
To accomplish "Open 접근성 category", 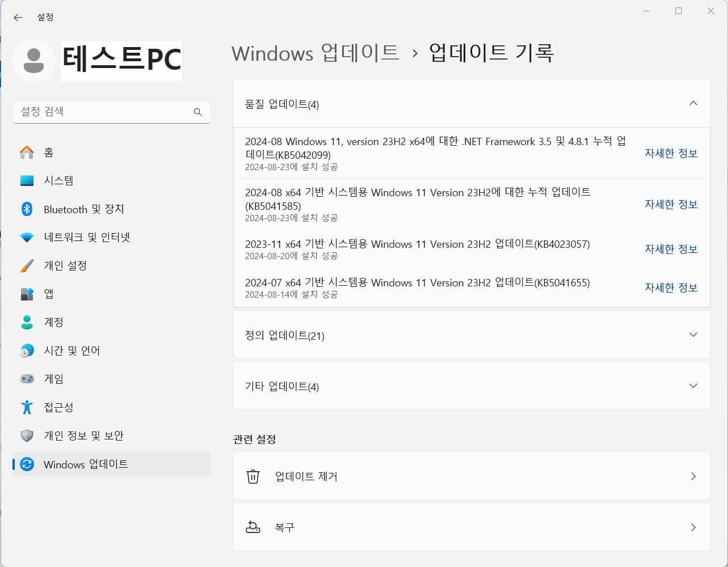I will point(112,407).
